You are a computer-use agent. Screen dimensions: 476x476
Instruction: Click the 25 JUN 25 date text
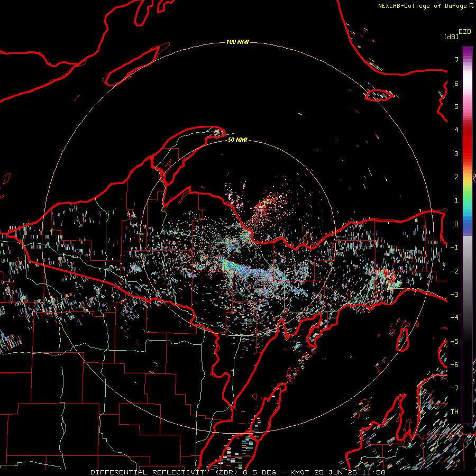[x=335, y=472]
